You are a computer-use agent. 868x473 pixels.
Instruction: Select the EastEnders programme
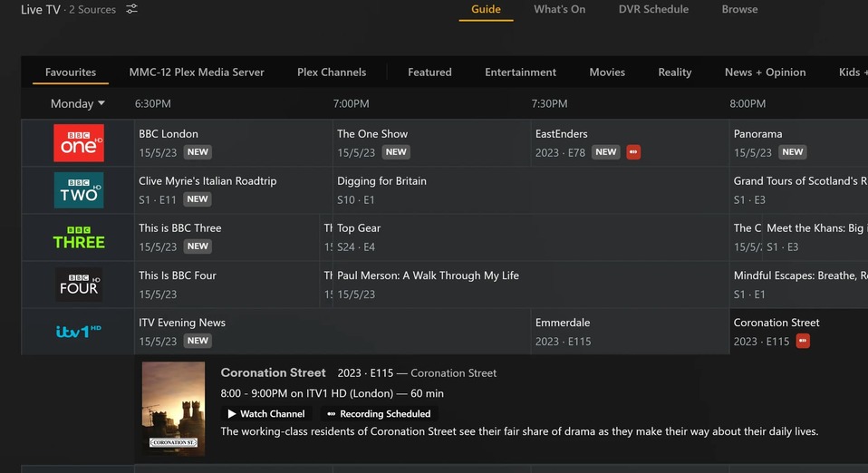pos(630,143)
